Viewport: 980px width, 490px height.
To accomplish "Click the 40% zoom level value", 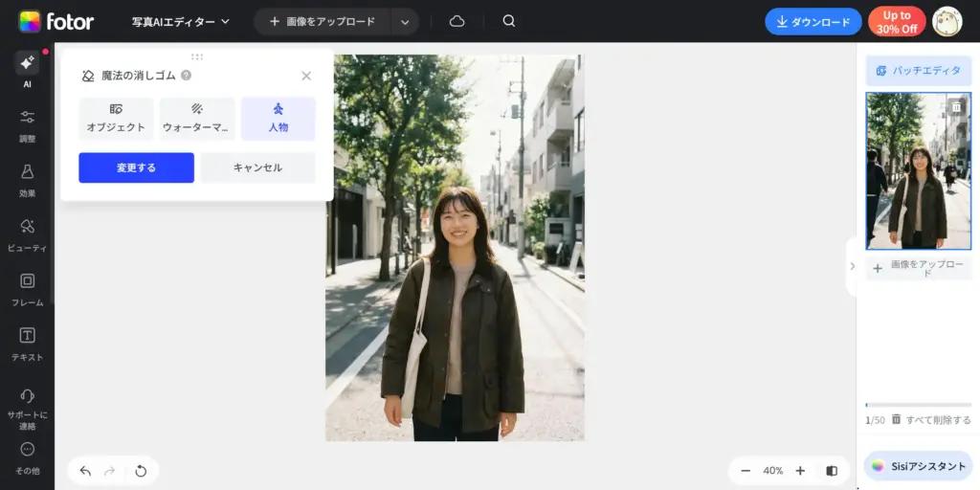I will [772, 471].
